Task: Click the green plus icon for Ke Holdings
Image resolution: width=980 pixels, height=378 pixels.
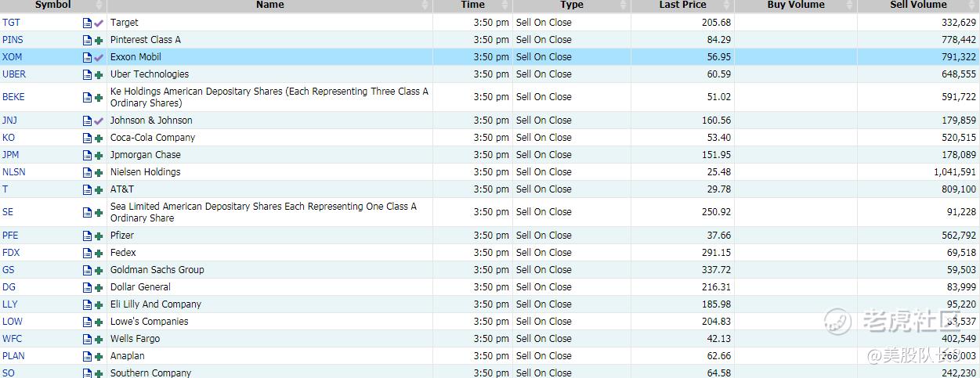Action: 99,98
